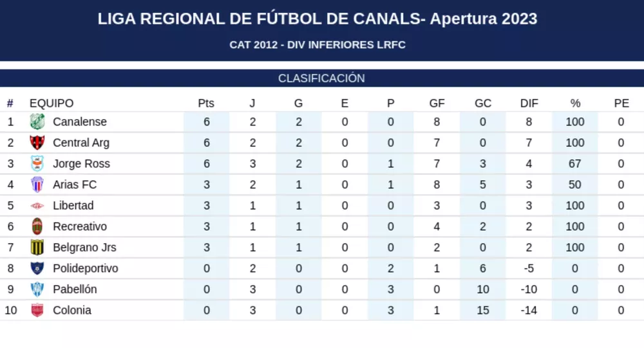Click the Arias FC shield icon
The height and width of the screenshot is (348, 644).
[37, 185]
